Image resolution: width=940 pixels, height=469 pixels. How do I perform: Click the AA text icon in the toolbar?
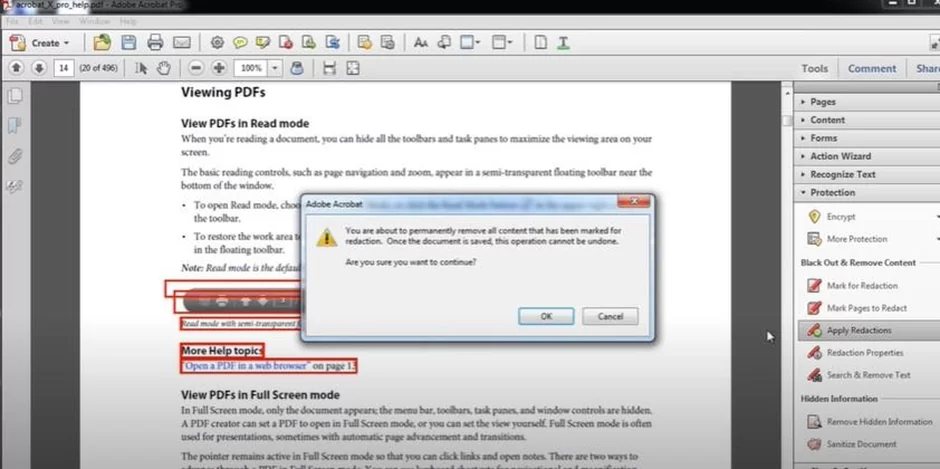coord(421,43)
